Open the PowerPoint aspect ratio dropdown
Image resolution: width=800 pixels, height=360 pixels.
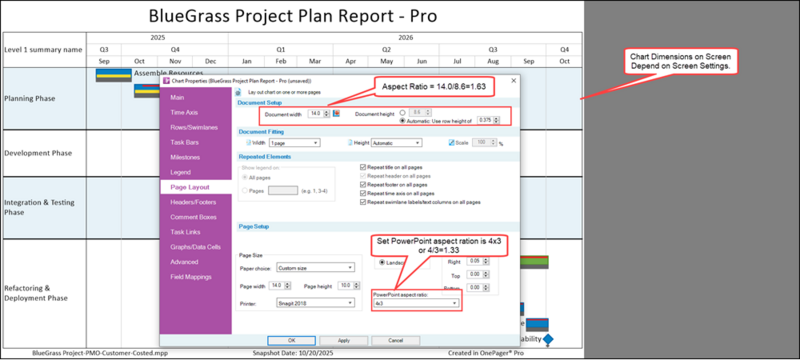(x=415, y=303)
